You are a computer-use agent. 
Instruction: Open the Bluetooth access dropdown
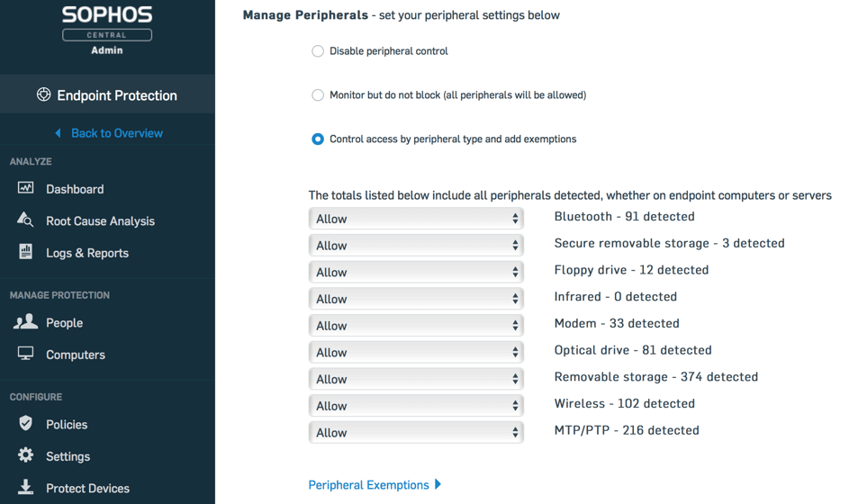tap(415, 219)
